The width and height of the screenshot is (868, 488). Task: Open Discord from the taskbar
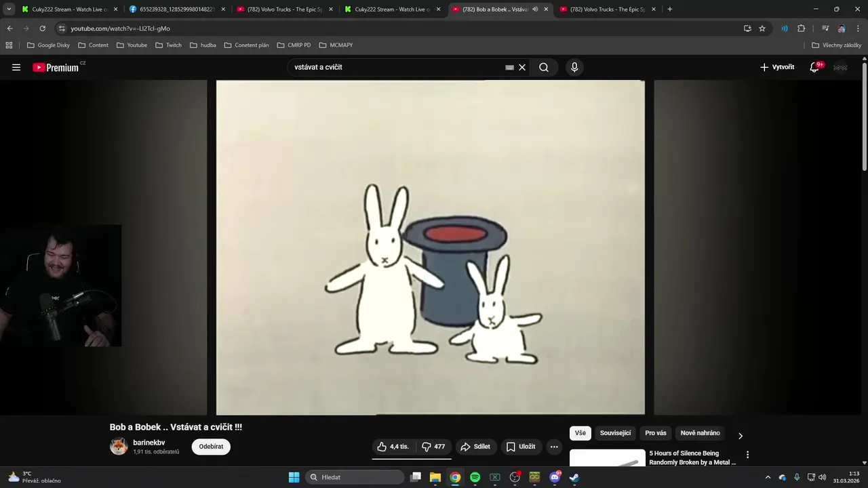click(554, 477)
